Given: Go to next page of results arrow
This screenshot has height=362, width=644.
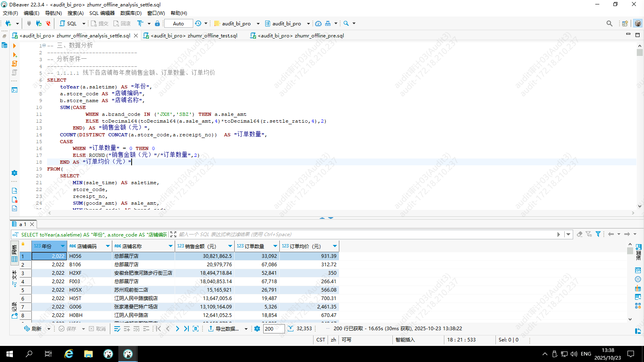Looking at the screenshot, I should pyautogui.click(x=177, y=329).
